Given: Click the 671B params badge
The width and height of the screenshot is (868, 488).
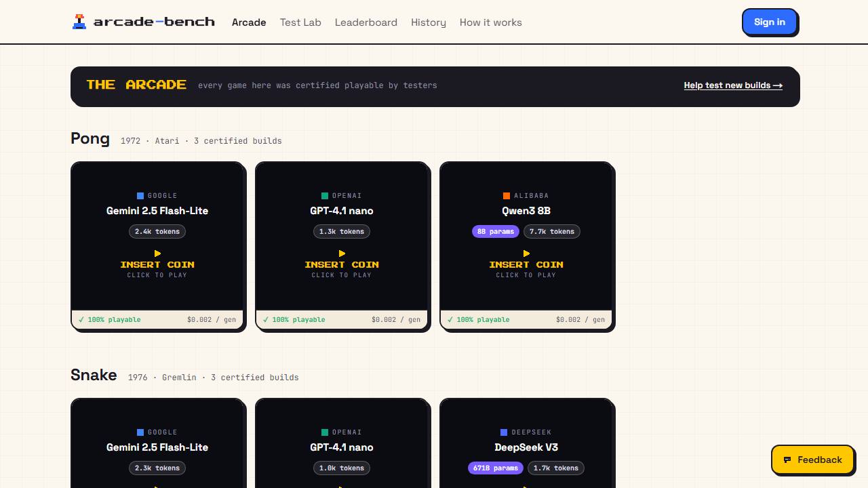Looking at the screenshot, I should pyautogui.click(x=496, y=468).
